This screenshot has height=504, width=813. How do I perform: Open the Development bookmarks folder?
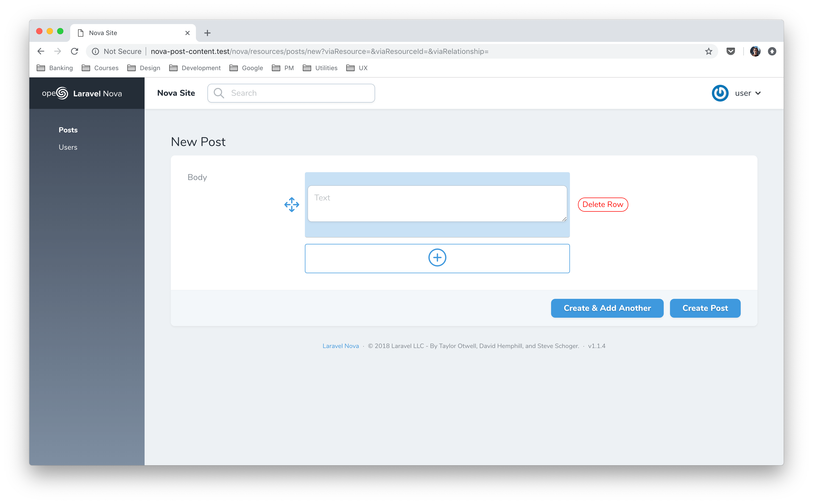[x=195, y=68]
